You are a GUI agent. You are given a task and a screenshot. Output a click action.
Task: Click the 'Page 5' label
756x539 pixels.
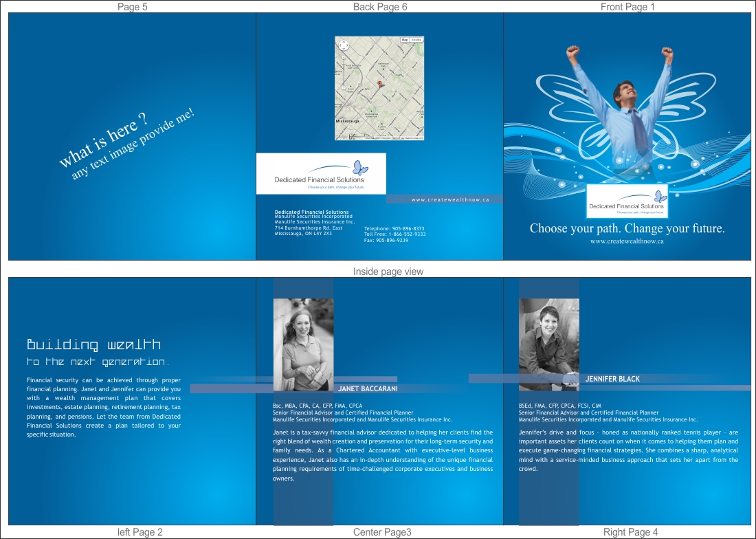coord(133,7)
